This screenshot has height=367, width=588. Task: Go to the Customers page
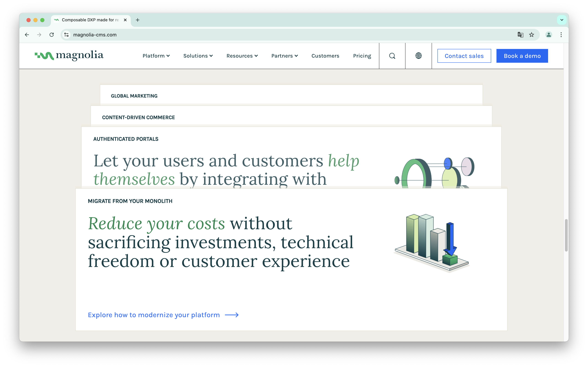(325, 56)
